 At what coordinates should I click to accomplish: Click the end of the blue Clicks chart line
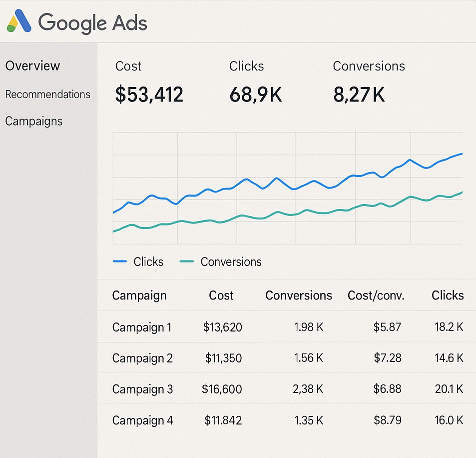[x=461, y=154]
